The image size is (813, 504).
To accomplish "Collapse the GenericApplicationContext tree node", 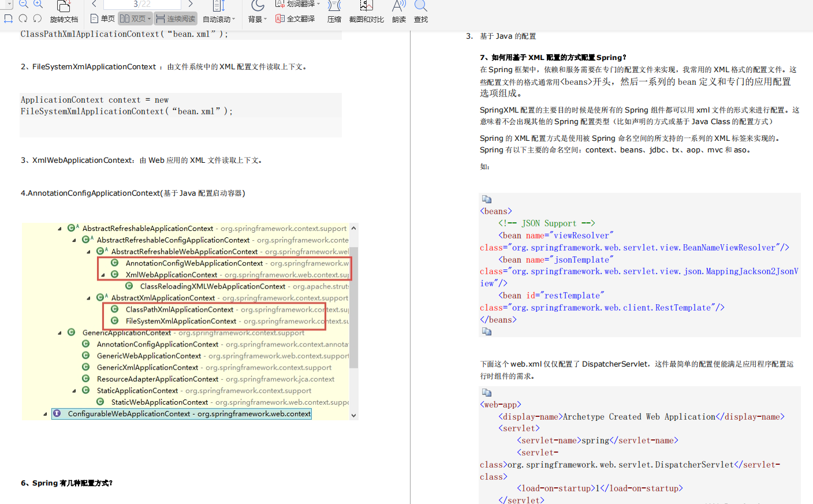I will tap(60, 333).
